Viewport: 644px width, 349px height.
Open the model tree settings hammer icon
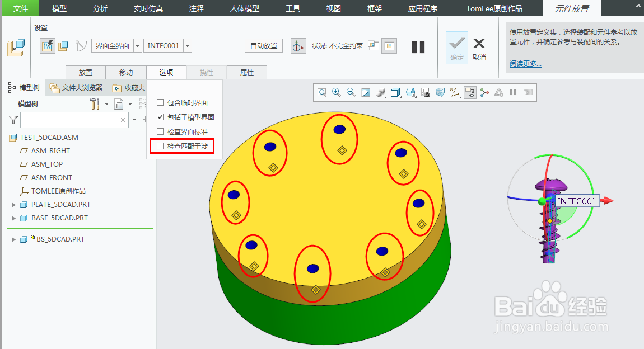pos(95,104)
